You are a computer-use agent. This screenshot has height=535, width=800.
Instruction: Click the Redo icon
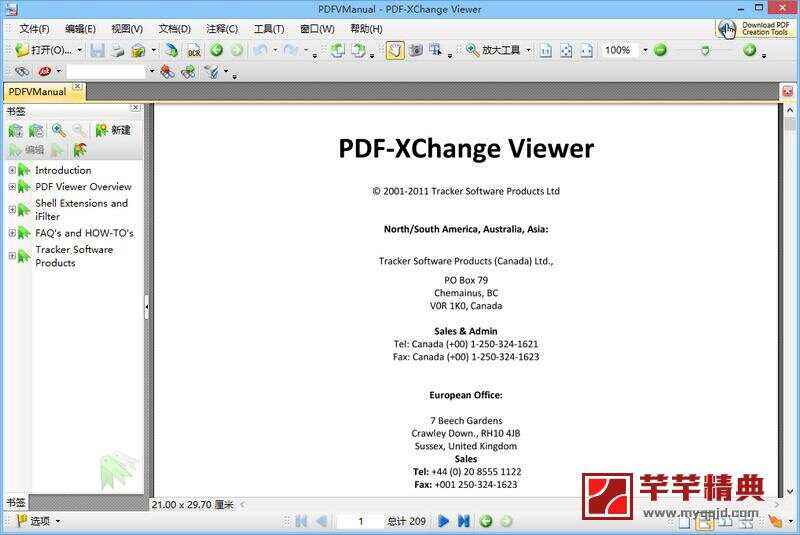[290, 50]
